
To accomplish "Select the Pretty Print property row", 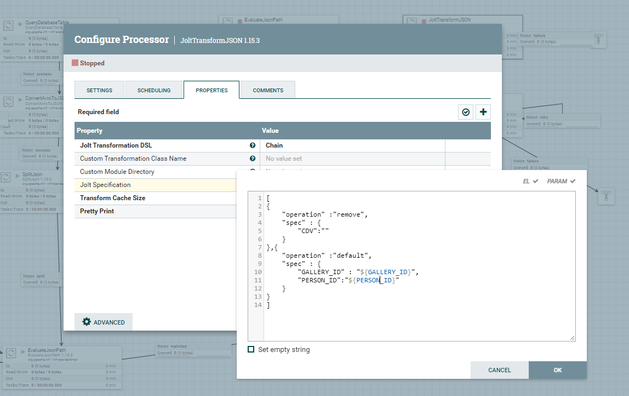I will click(x=156, y=211).
